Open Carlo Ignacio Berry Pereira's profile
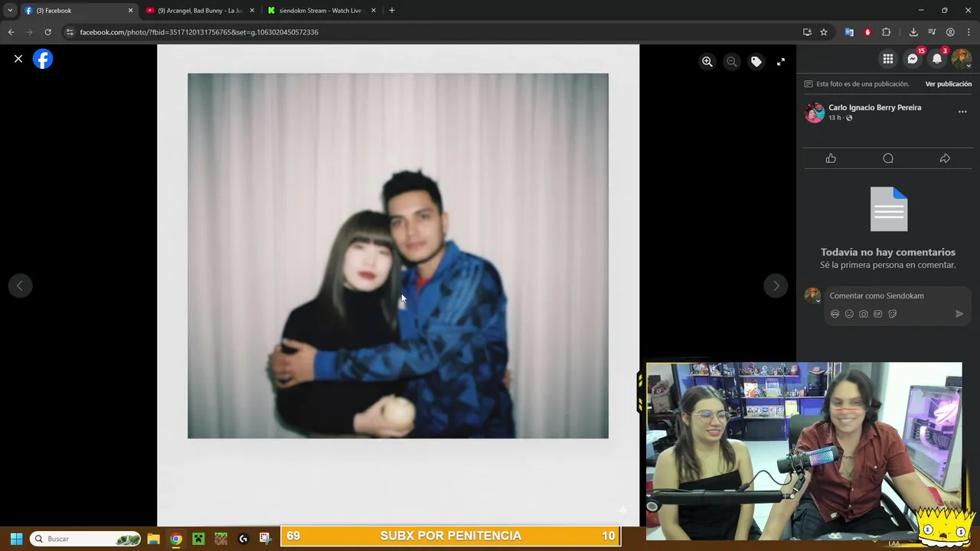 [x=874, y=108]
